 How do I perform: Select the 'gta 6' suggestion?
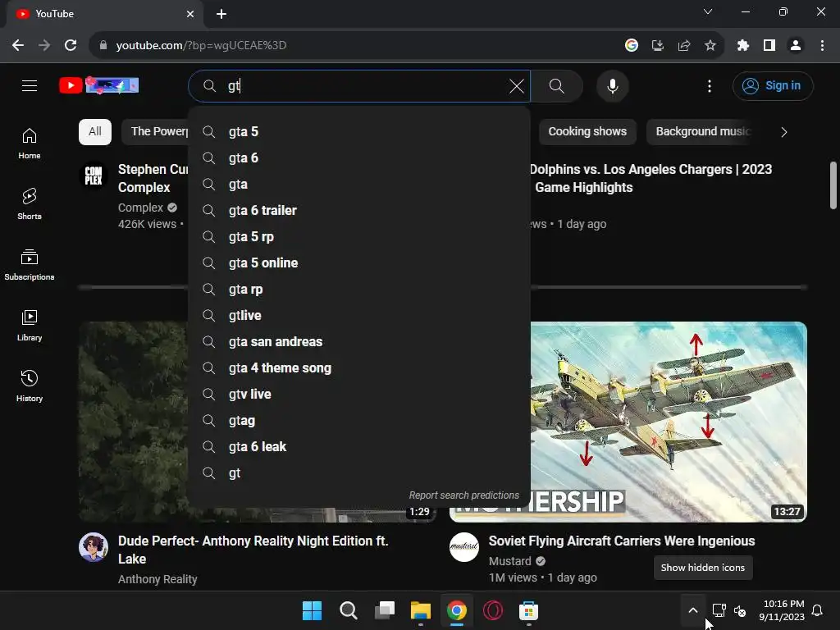tap(359, 158)
